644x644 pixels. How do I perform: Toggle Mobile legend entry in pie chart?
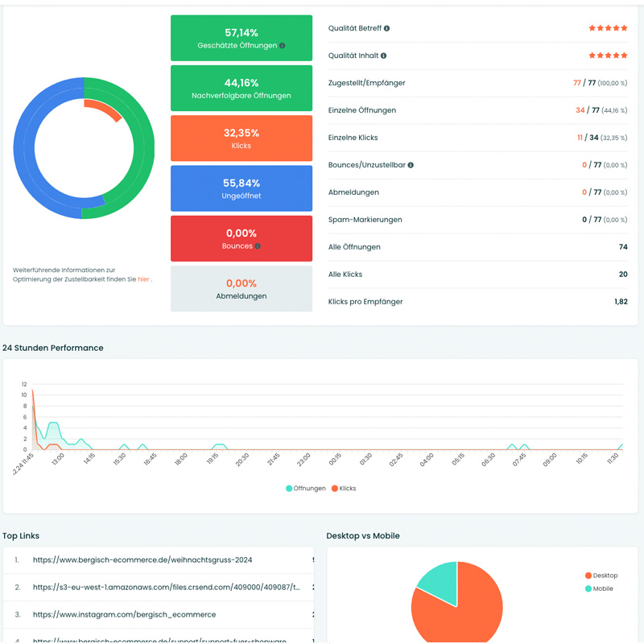point(599,588)
